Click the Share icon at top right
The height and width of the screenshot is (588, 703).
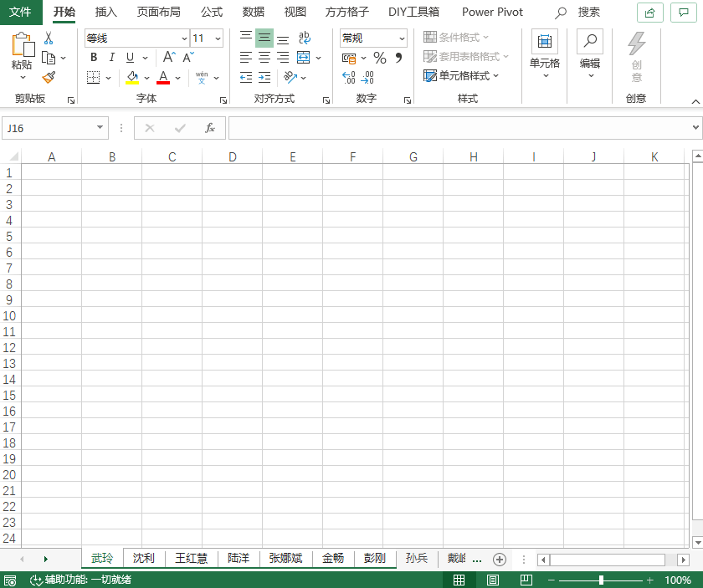coord(649,13)
